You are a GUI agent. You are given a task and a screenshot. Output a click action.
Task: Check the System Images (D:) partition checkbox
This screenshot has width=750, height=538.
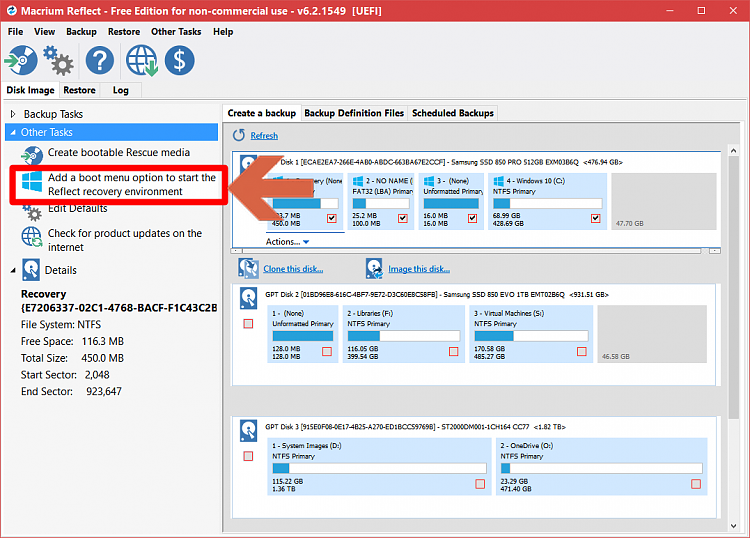pyautogui.click(x=480, y=484)
